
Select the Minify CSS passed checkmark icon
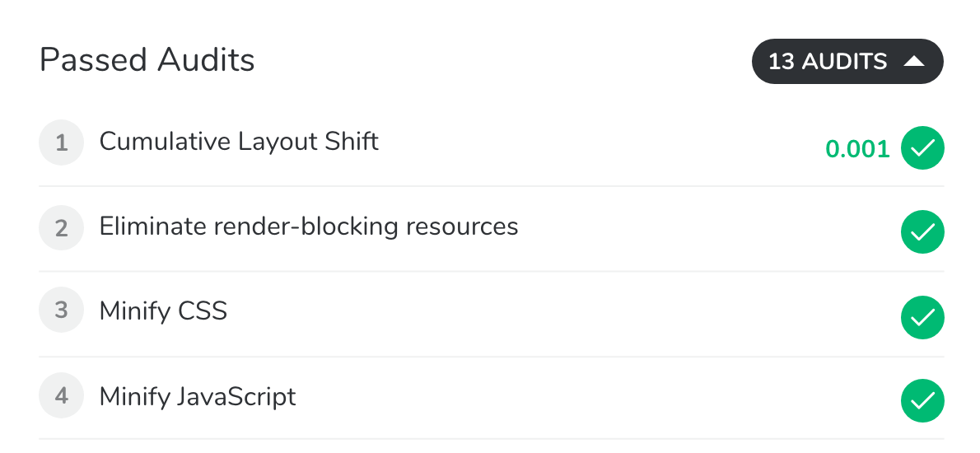pos(922,317)
